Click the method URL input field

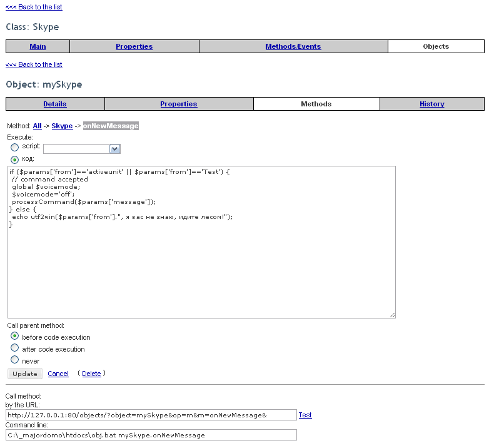pyautogui.click(x=151, y=415)
